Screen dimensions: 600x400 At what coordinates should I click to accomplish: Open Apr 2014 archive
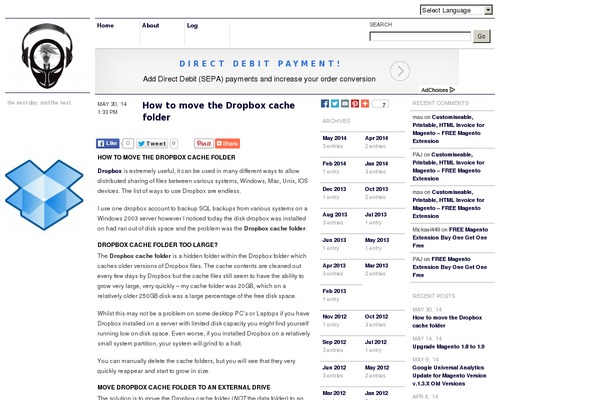pyautogui.click(x=376, y=138)
